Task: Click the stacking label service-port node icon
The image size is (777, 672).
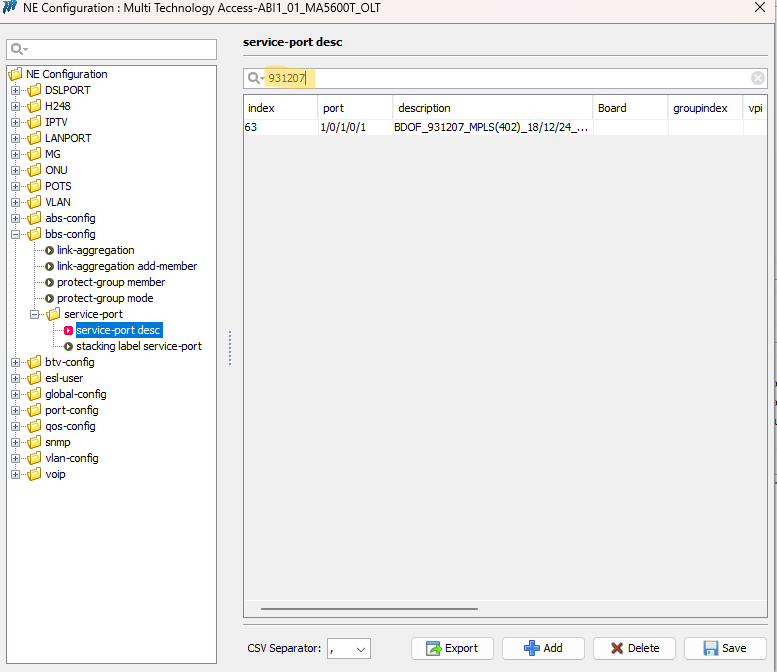Action: pos(68,346)
